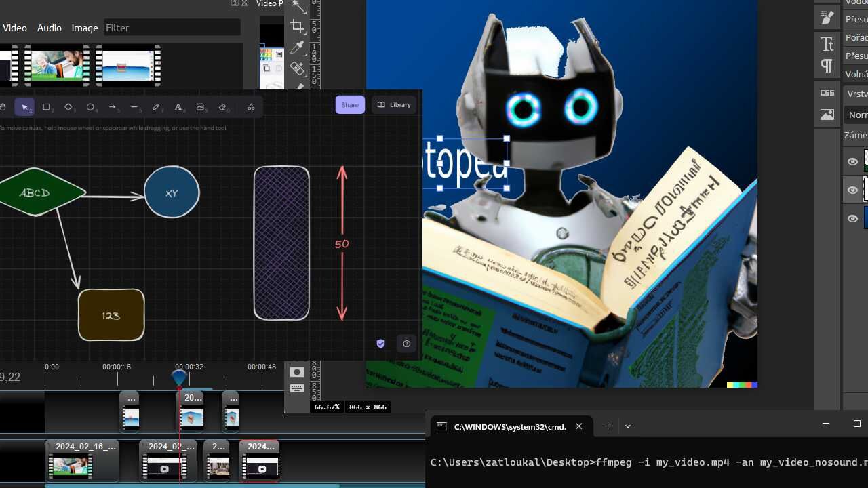
Task: Select the diamond shape tool
Action: 68,107
